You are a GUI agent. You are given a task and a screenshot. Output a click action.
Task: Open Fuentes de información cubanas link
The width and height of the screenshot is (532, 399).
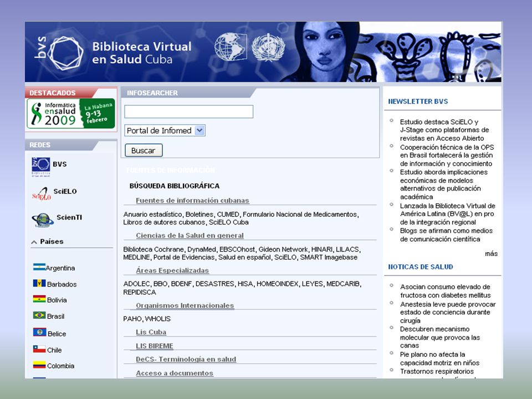click(x=192, y=201)
